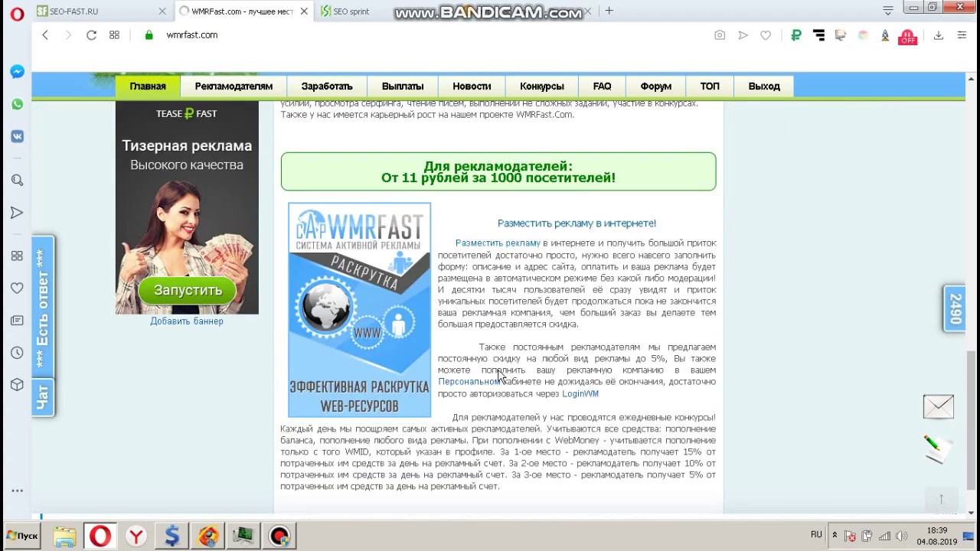The height and width of the screenshot is (551, 980).
Task: Click the page vertical scrollbar thumb
Action: tap(972, 421)
